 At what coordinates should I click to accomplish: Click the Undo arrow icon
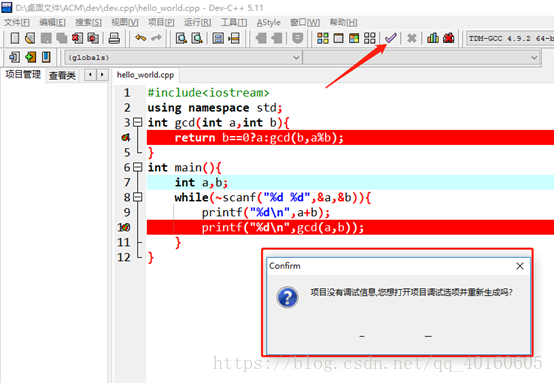(141, 38)
